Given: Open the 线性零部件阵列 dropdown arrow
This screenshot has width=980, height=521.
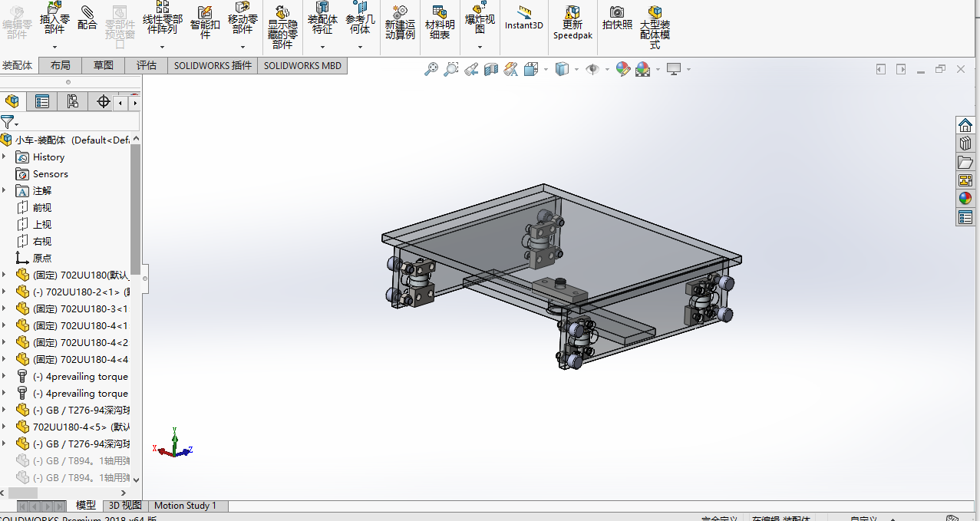Looking at the screenshot, I should click(163, 48).
